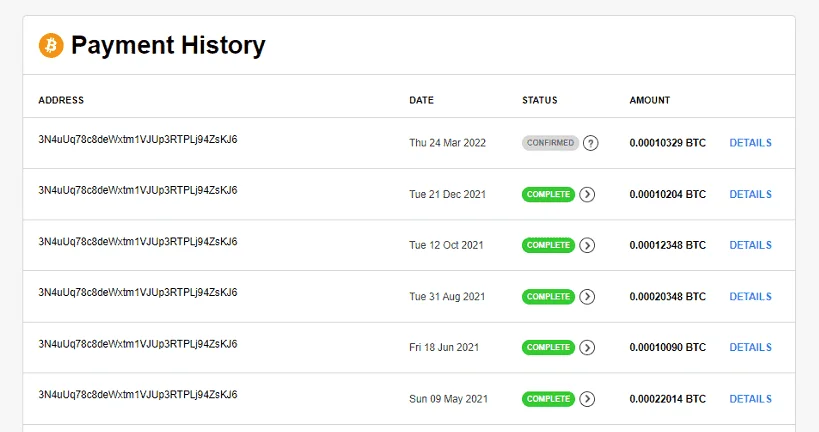
Task: Click the date Fri 18 Jun 2021
Action: [444, 347]
